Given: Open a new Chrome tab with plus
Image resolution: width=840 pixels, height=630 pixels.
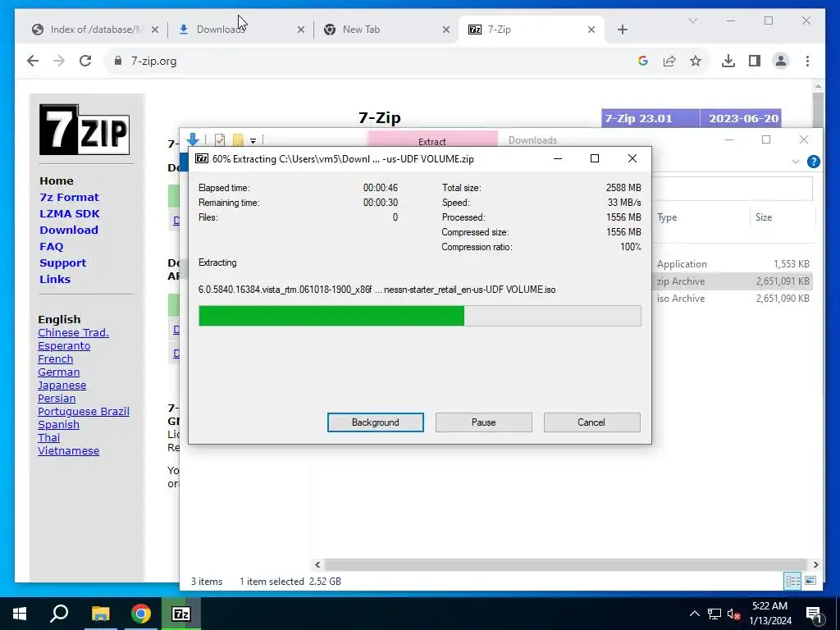Looking at the screenshot, I should coord(623,30).
